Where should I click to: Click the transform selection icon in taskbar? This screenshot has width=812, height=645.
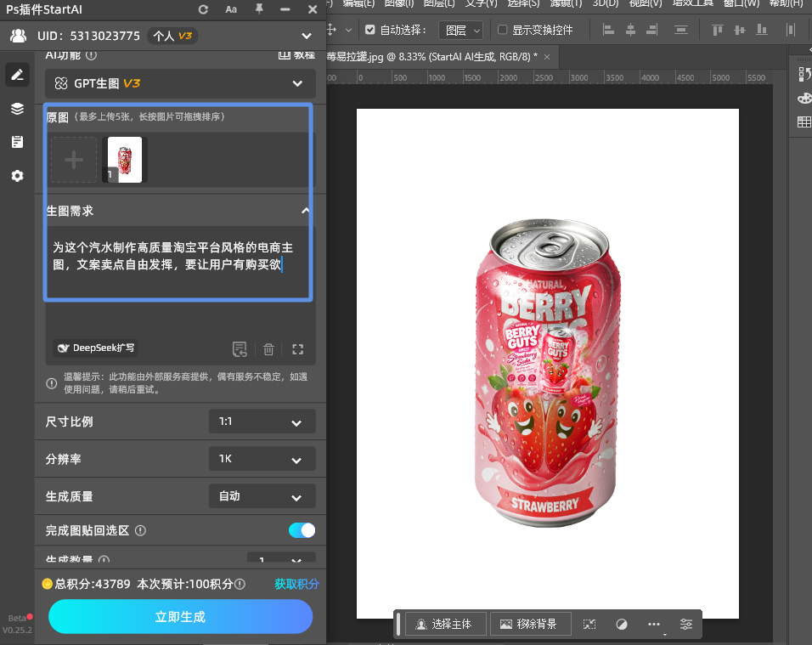[x=589, y=625]
